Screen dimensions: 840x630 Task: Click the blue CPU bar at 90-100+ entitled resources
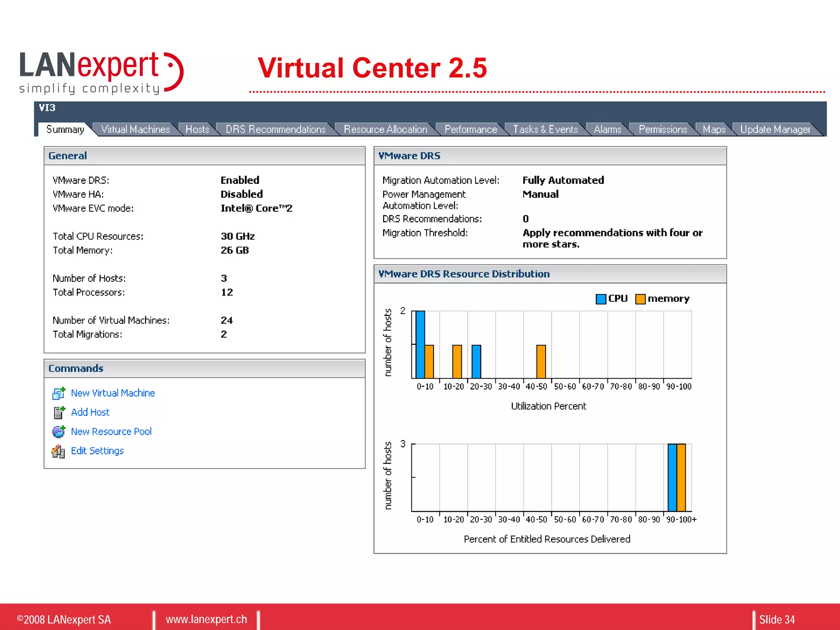[672, 477]
